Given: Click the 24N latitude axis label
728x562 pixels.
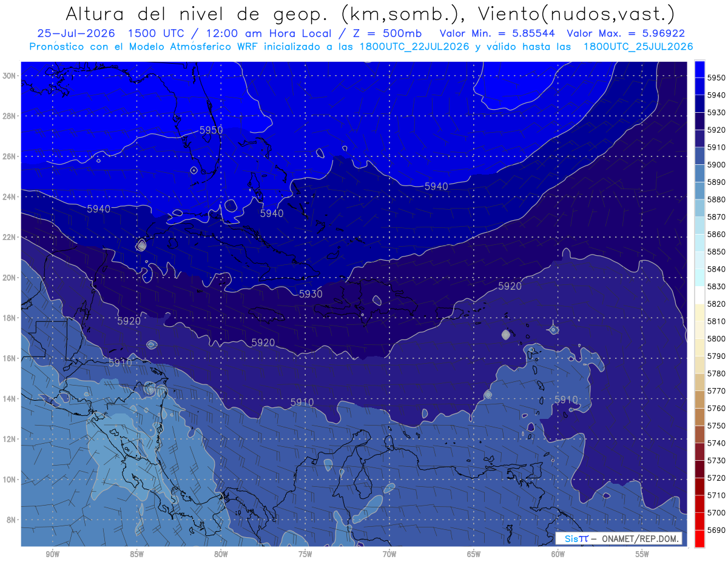Looking at the screenshot, I should (10, 196).
